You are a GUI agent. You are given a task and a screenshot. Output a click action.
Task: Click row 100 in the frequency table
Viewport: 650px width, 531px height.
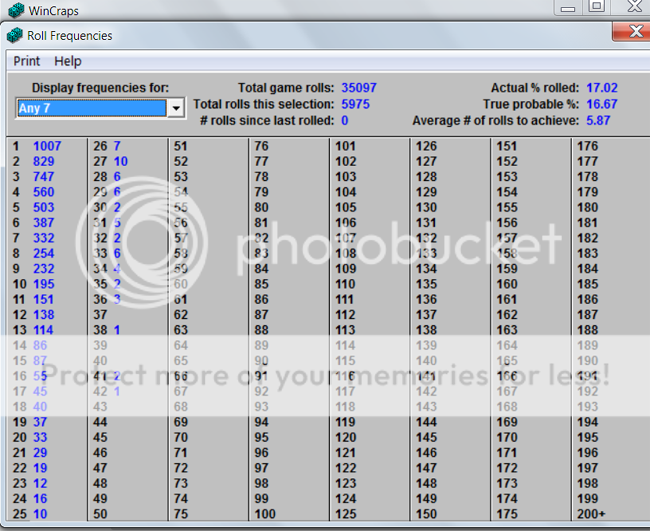tap(265, 514)
